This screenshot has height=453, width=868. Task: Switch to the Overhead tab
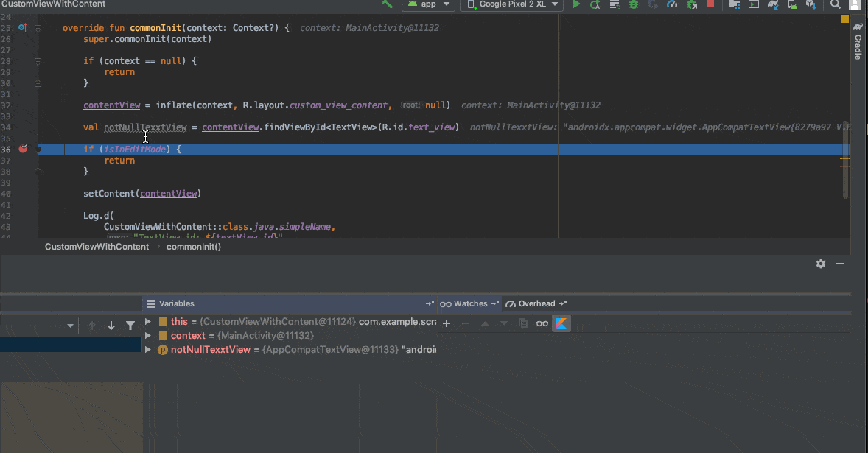coord(536,303)
